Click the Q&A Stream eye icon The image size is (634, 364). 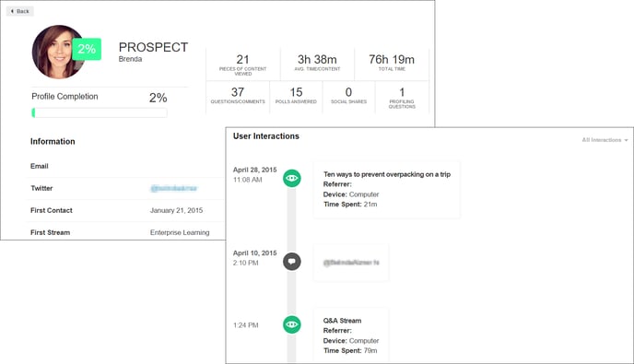(x=292, y=324)
